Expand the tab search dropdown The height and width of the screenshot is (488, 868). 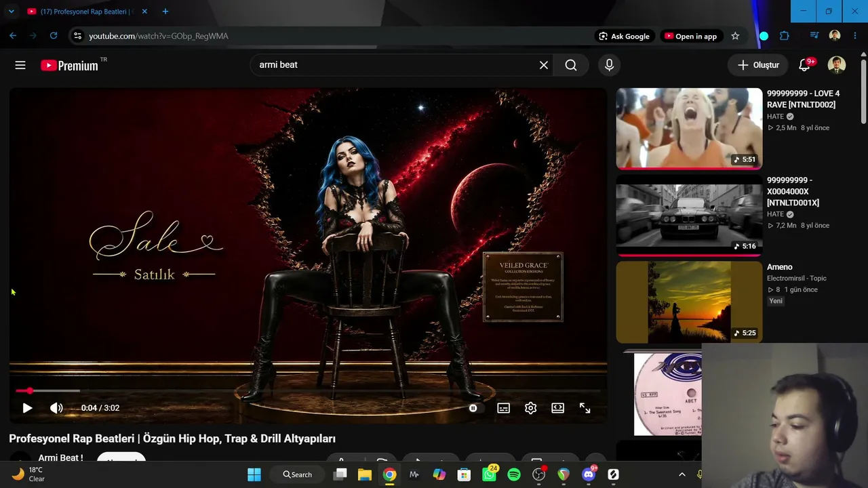(11, 12)
